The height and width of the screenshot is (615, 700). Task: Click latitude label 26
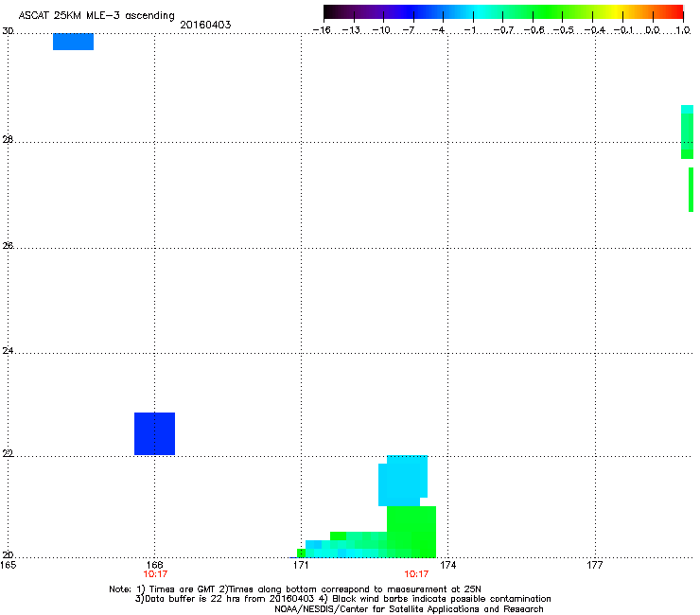click(8, 246)
